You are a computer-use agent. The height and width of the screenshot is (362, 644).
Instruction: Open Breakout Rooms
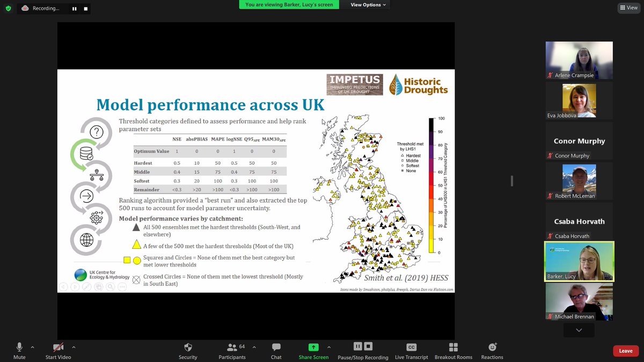point(453,350)
